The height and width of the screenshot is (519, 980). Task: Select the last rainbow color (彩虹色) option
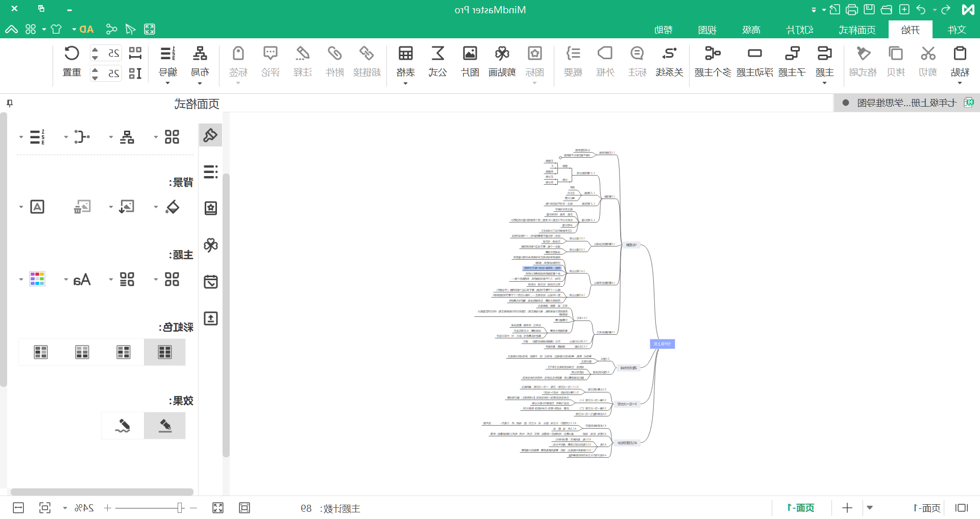point(41,352)
